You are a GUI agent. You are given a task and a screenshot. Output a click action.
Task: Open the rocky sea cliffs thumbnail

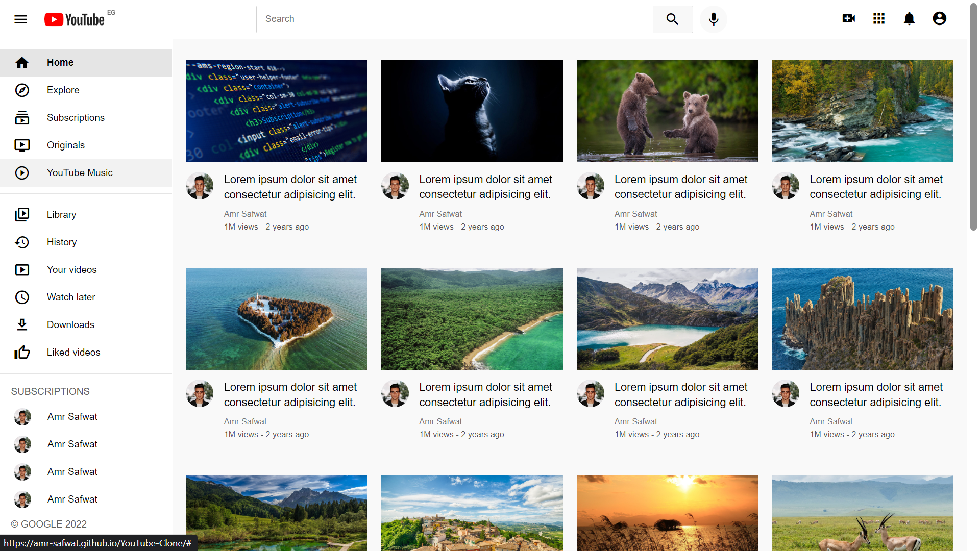click(863, 319)
